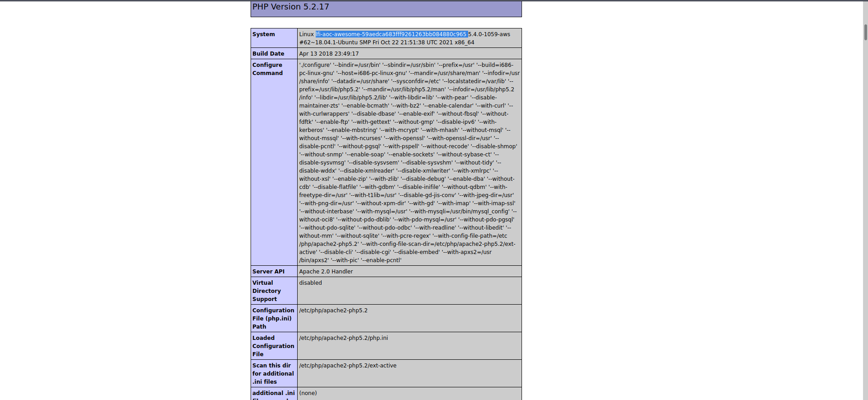Viewport: 868px width, 400px height.
Task: Click the ext-active directory path value
Action: click(x=347, y=366)
